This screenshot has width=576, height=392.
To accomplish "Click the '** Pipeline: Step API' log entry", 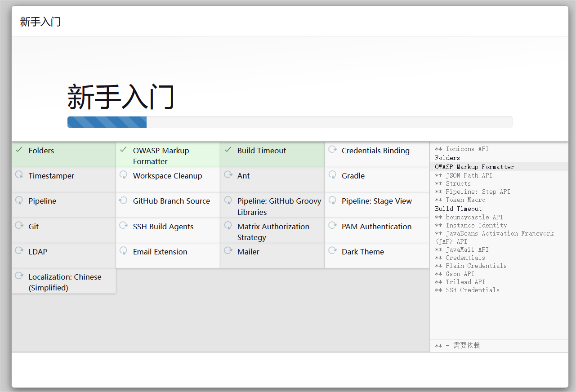I will point(473,192).
